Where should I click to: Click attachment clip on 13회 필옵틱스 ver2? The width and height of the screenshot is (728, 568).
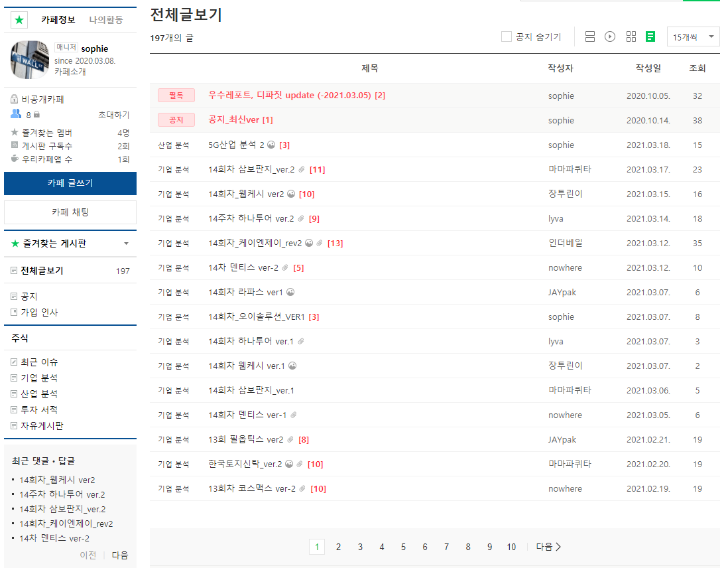pyautogui.click(x=290, y=439)
